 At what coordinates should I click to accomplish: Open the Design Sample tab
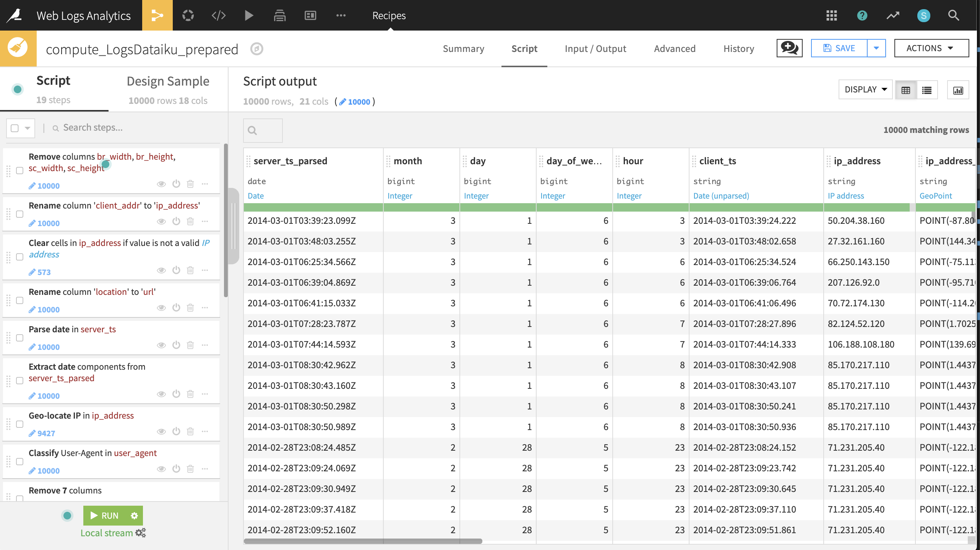coord(168,90)
